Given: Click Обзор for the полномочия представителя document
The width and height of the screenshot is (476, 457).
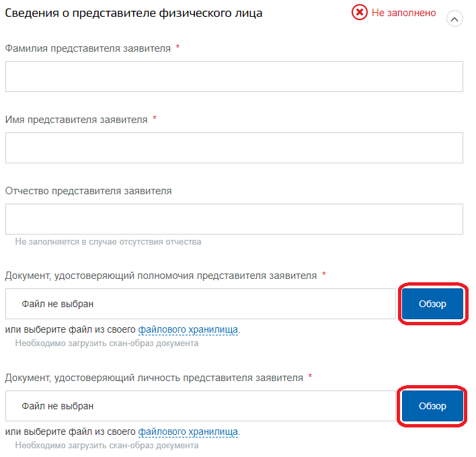Looking at the screenshot, I should pos(432,304).
